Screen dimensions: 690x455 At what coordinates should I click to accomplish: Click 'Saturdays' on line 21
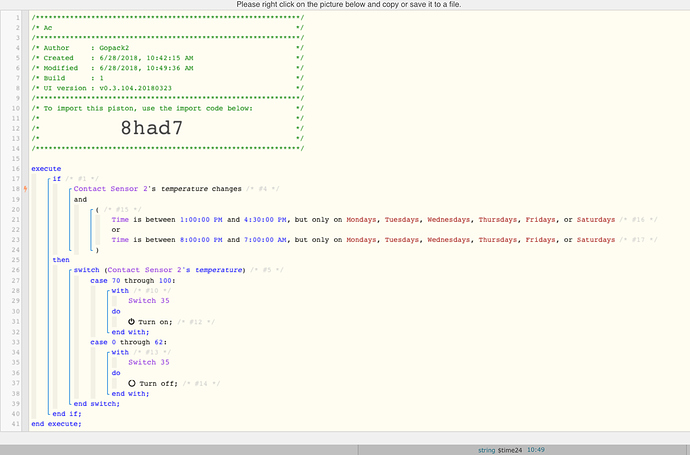(x=596, y=220)
